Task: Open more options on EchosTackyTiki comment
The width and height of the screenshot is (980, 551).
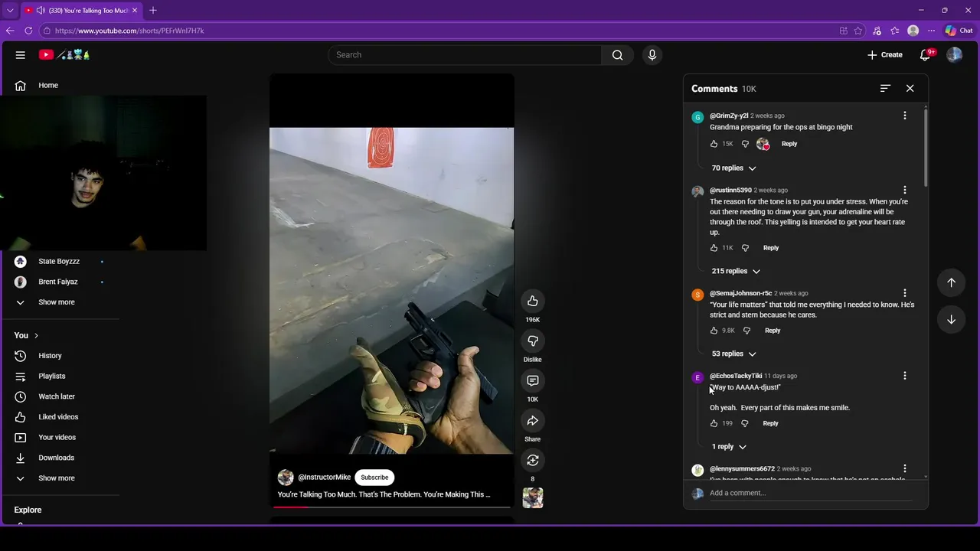Action: point(905,376)
